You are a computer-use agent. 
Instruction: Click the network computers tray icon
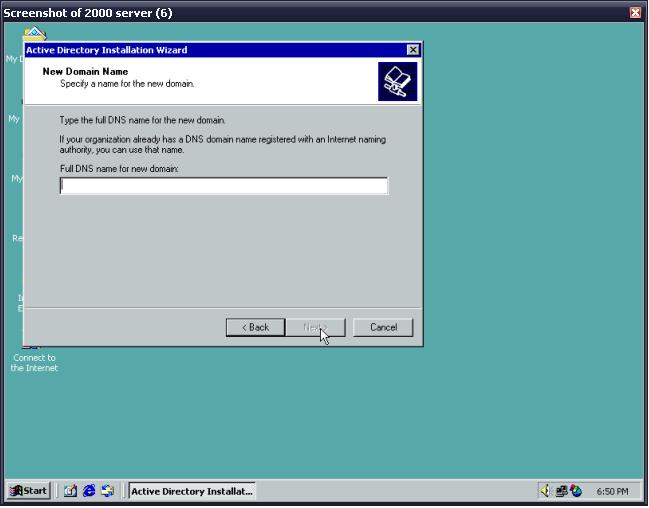point(561,491)
